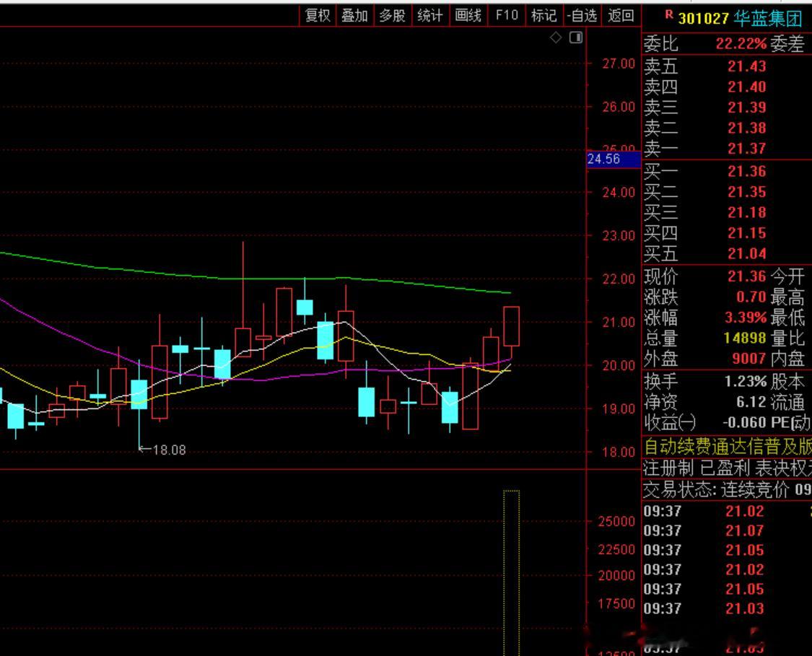Click the 25000 volume axis label

tap(616, 522)
